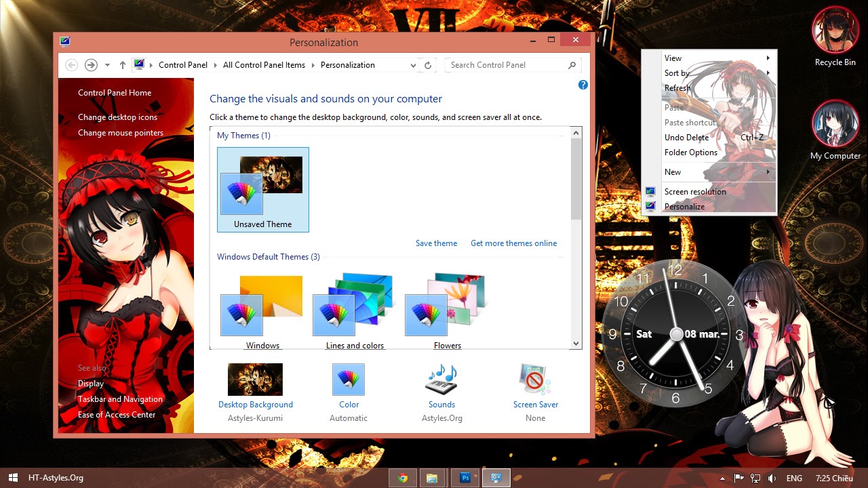868x488 pixels.
Task: Click the Personalization window title bar icon
Action: [x=65, y=42]
